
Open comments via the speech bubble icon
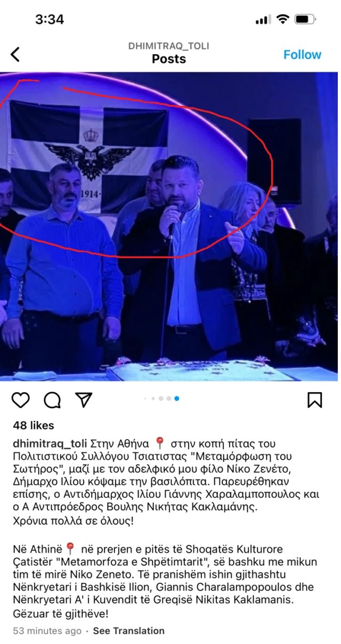pos(52,400)
